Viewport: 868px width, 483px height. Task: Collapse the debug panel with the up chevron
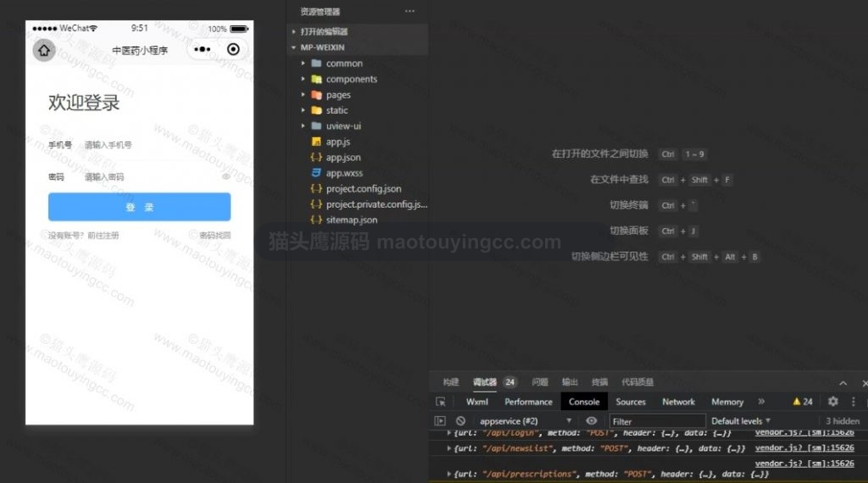[x=843, y=383]
